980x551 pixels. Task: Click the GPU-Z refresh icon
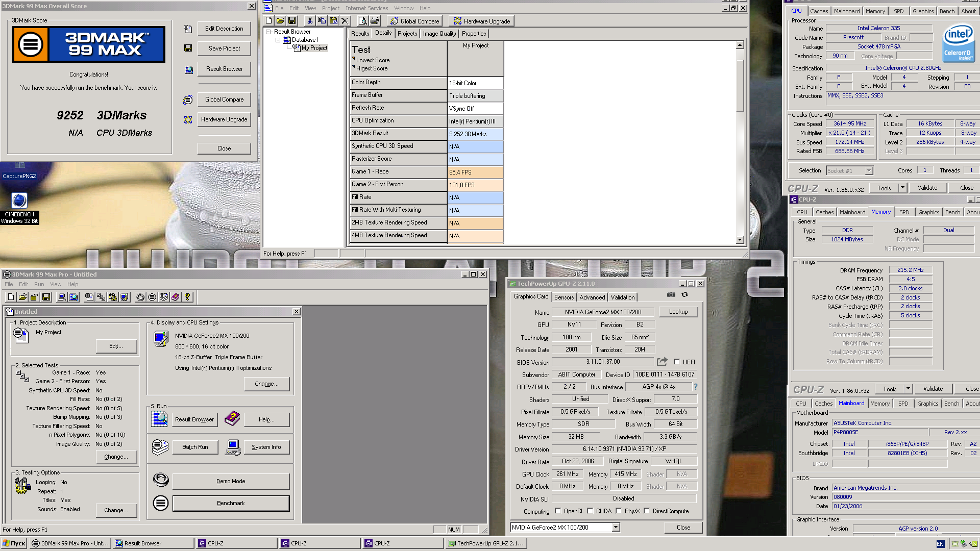[685, 294]
